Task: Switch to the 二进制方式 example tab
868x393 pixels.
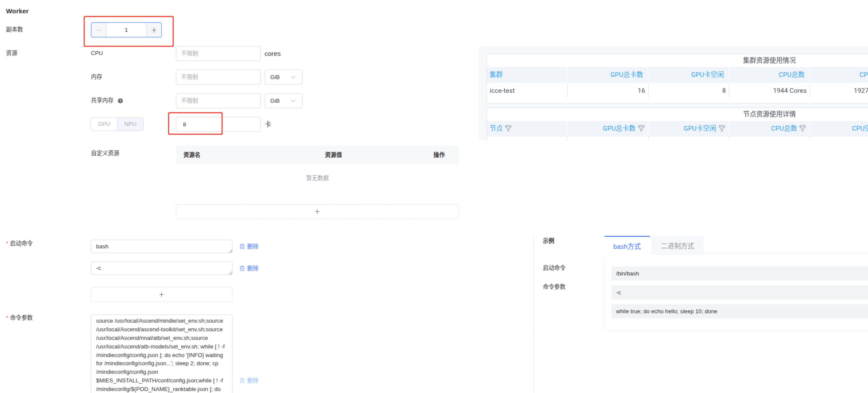Action: click(677, 246)
